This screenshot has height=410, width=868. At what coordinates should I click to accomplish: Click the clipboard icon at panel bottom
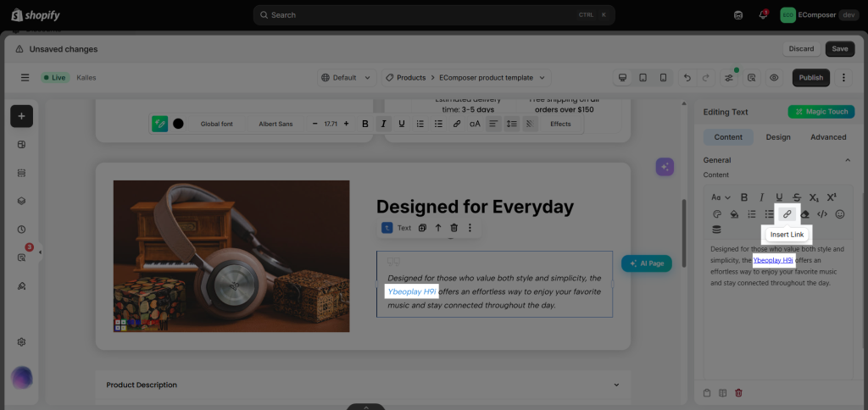point(707,393)
